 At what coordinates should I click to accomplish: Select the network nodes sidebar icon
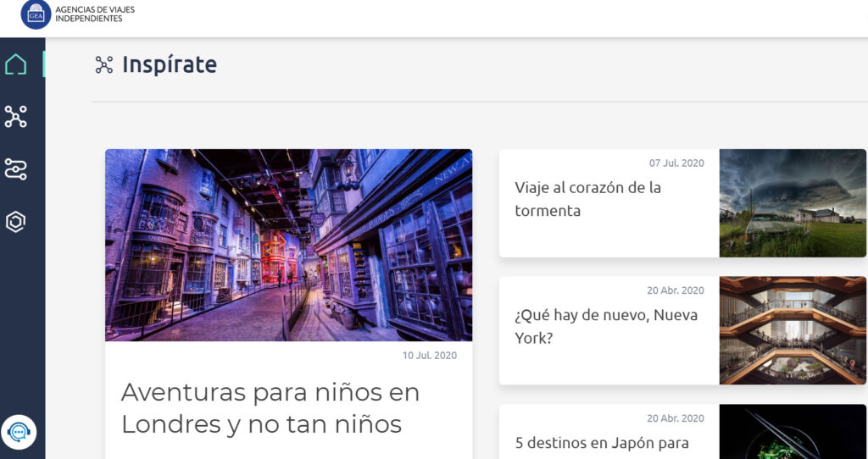(x=16, y=116)
